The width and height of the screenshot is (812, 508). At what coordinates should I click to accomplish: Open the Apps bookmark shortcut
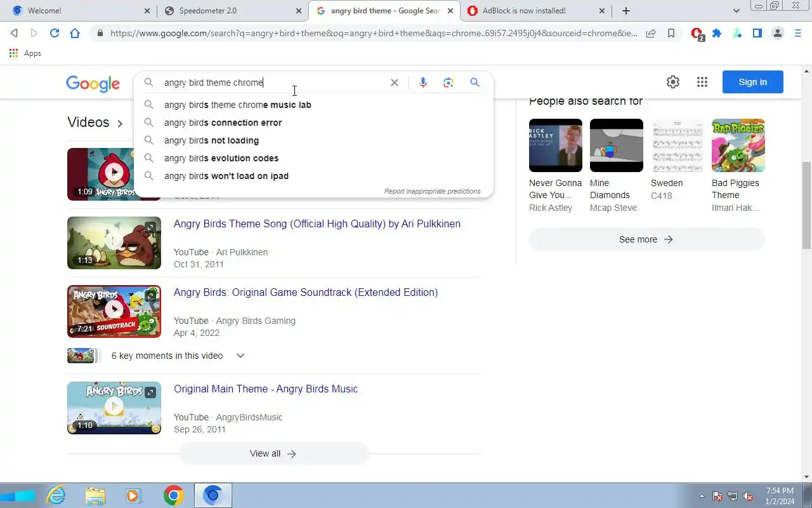click(25, 53)
